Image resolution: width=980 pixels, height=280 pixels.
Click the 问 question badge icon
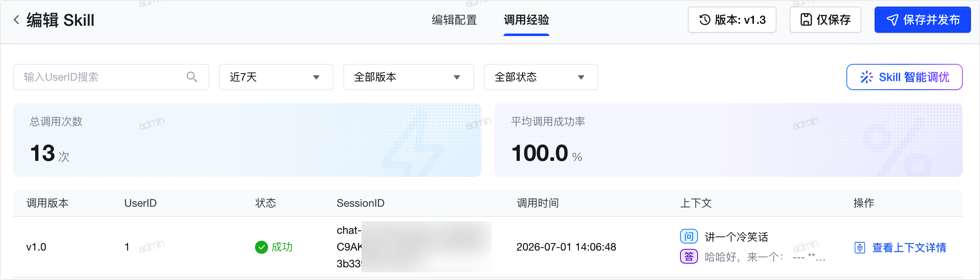click(x=689, y=237)
